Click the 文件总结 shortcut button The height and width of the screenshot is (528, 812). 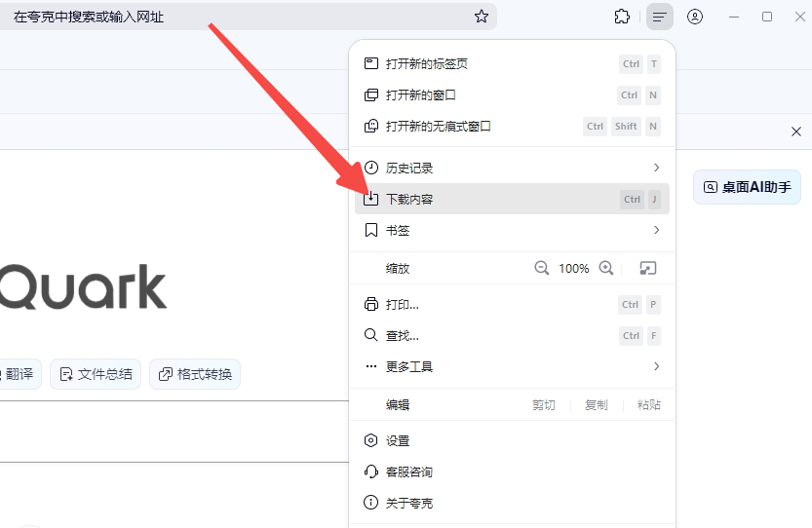pyautogui.click(x=96, y=374)
